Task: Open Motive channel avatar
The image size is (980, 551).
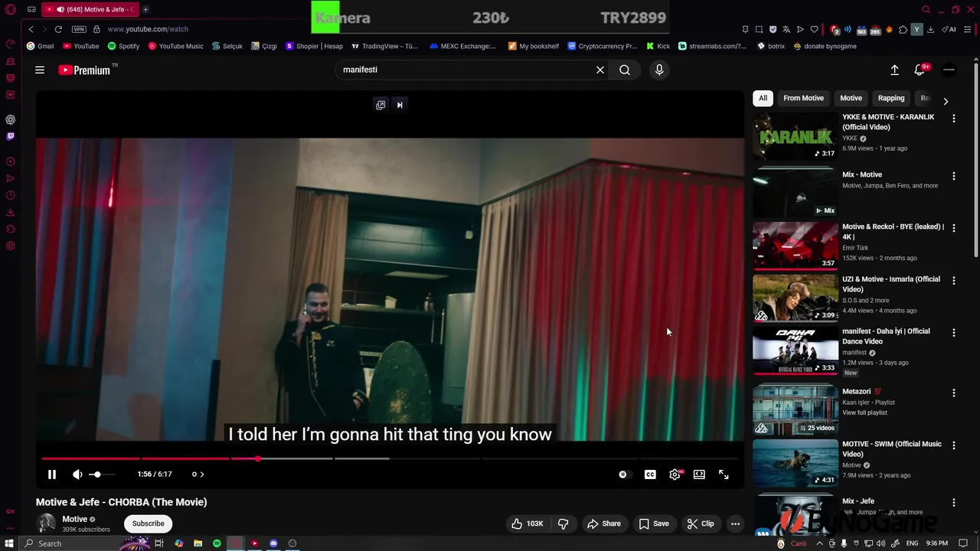Action: point(47,523)
